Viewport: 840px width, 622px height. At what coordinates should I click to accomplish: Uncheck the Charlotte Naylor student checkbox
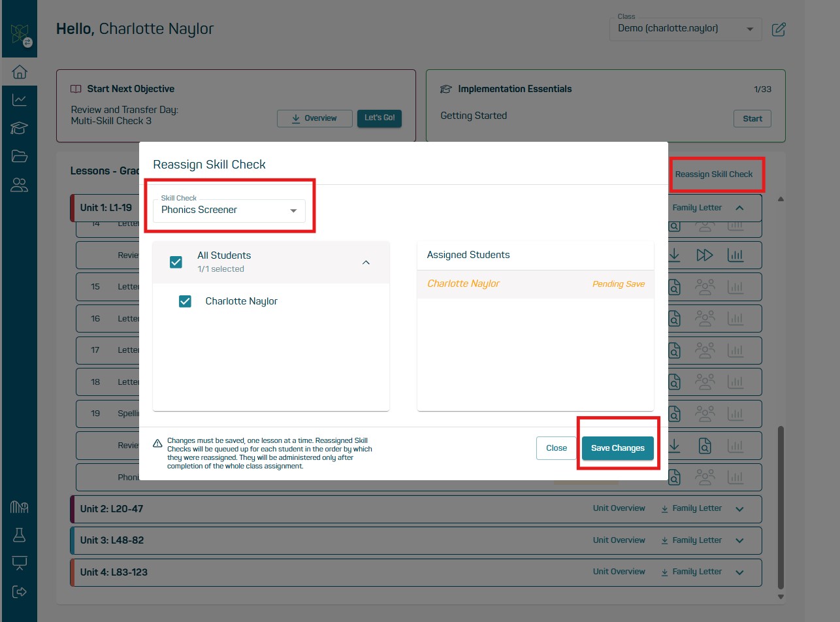point(185,301)
